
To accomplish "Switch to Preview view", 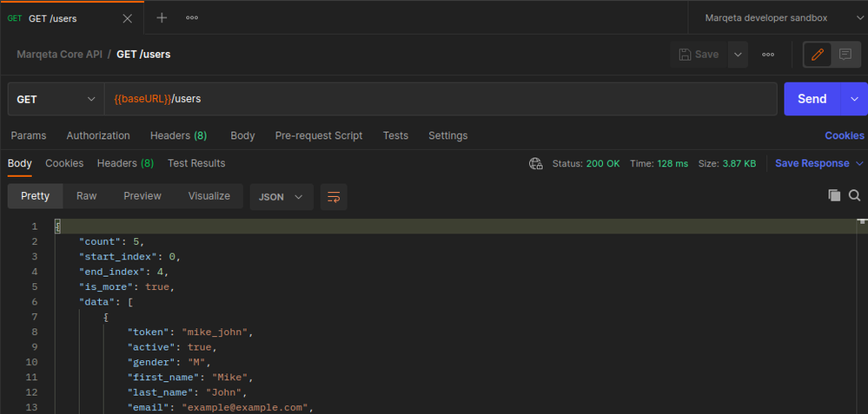I will (x=142, y=196).
